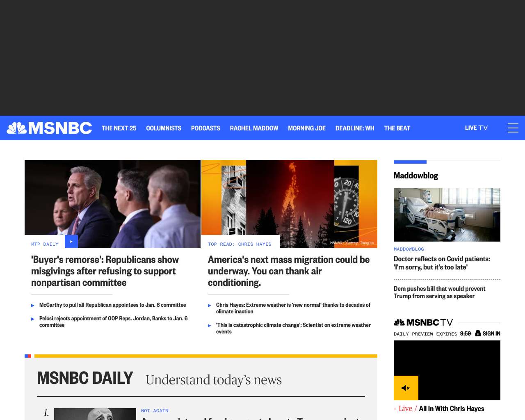Play the MTP Daily video
This screenshot has width=525, height=420.
click(x=71, y=242)
